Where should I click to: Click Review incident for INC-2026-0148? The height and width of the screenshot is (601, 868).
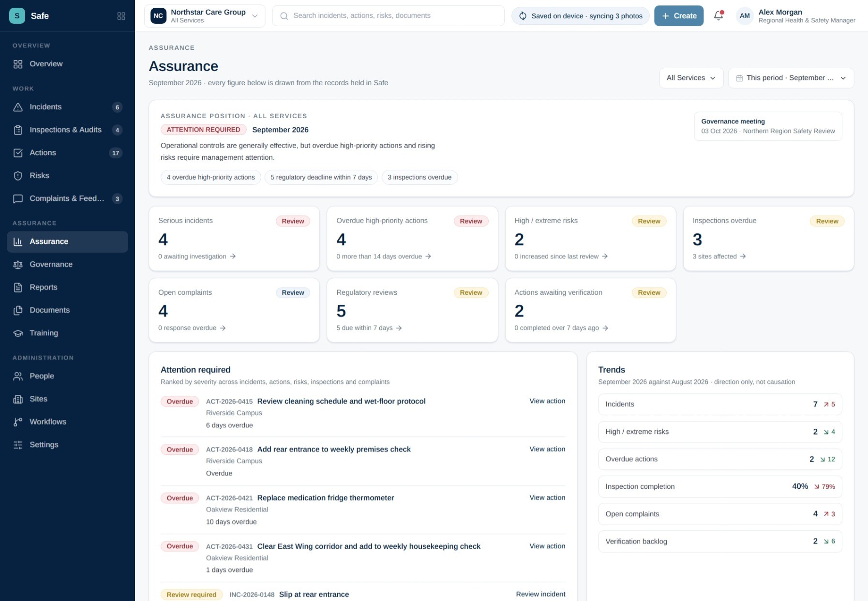pyautogui.click(x=540, y=594)
